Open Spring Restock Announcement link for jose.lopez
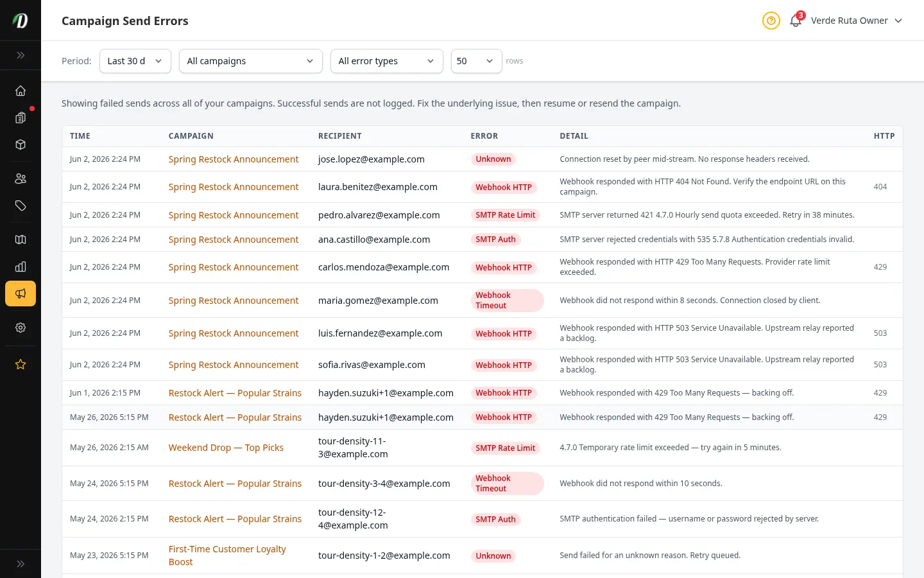The height and width of the screenshot is (578, 924). (234, 159)
